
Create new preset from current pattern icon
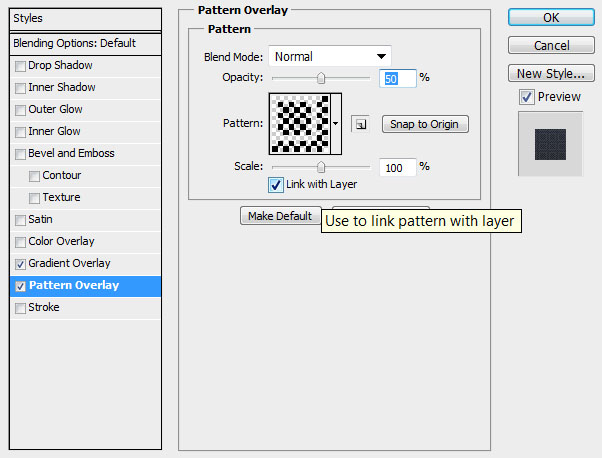(361, 124)
